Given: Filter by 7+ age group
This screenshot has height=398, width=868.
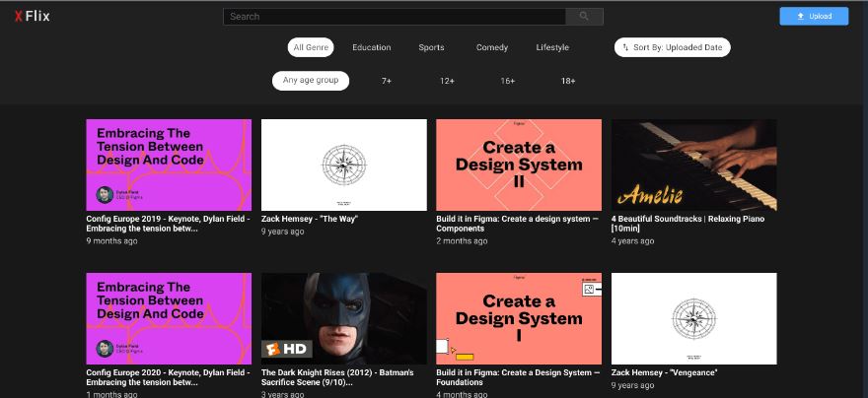Looking at the screenshot, I should click(x=387, y=81).
